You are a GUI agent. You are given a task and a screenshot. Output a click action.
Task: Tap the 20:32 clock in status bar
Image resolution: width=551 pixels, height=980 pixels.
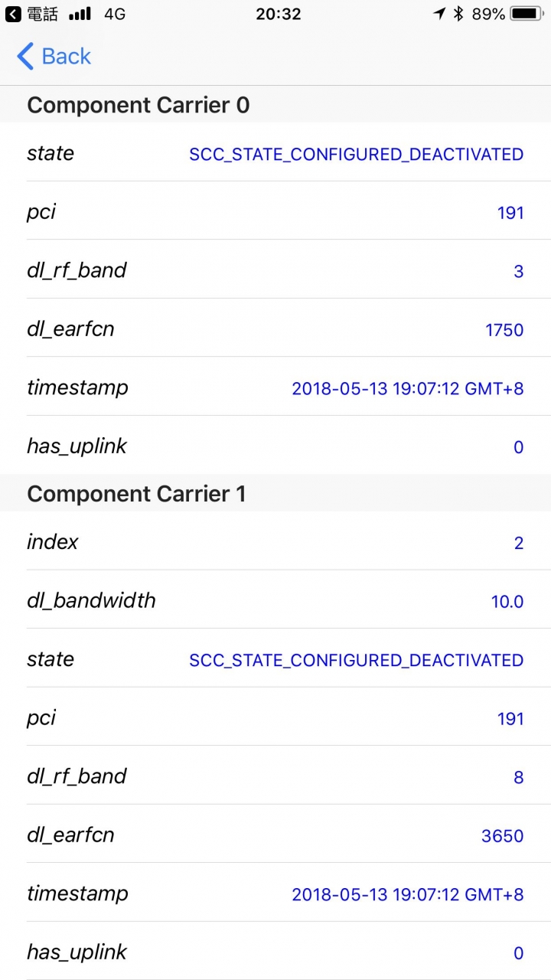point(278,14)
